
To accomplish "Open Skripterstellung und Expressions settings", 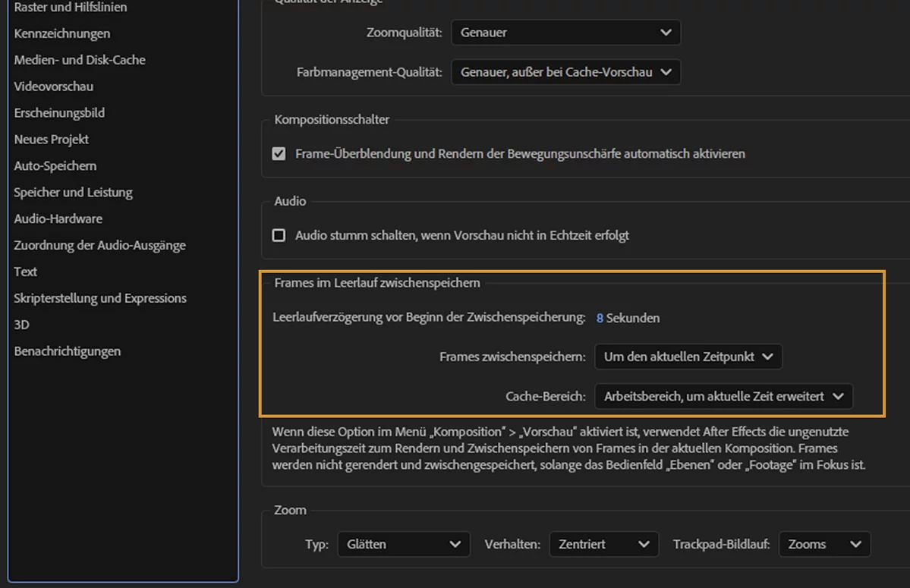I will pyautogui.click(x=100, y=298).
